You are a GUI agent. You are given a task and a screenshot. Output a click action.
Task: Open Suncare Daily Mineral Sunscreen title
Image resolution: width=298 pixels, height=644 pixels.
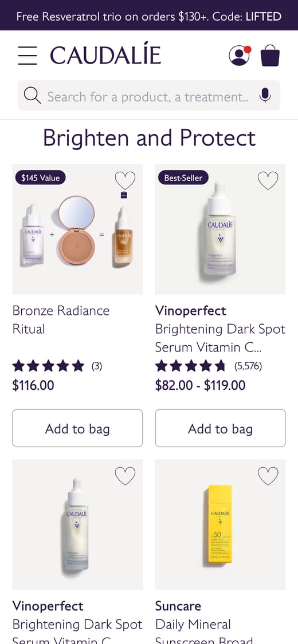204,623
